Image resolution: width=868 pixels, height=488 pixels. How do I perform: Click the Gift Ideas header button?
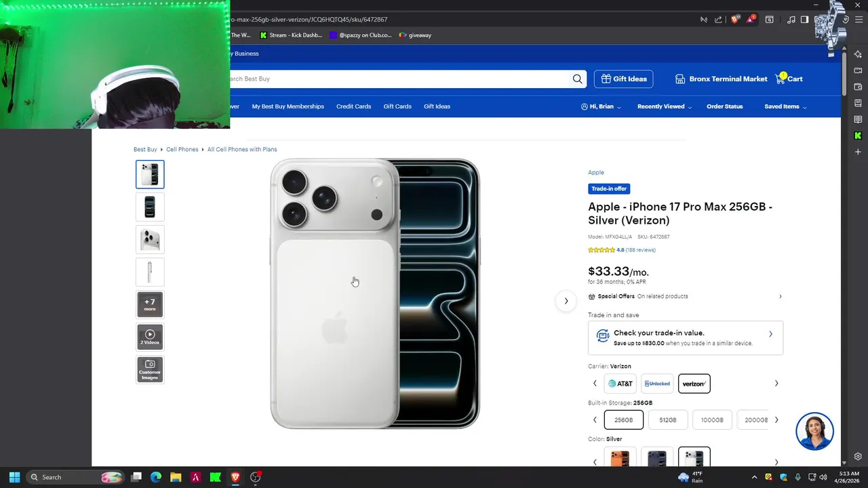(x=623, y=79)
